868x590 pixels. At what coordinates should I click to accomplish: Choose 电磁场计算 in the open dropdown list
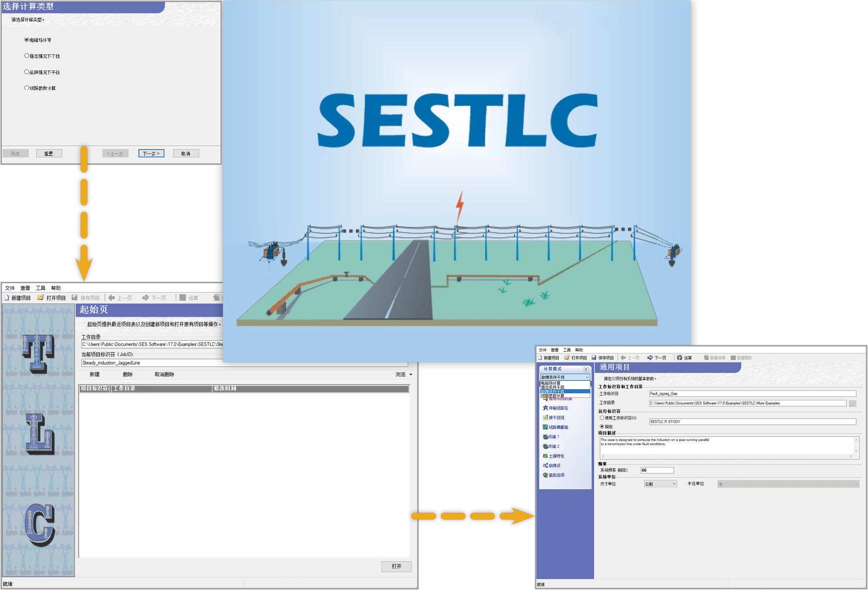pos(565,383)
